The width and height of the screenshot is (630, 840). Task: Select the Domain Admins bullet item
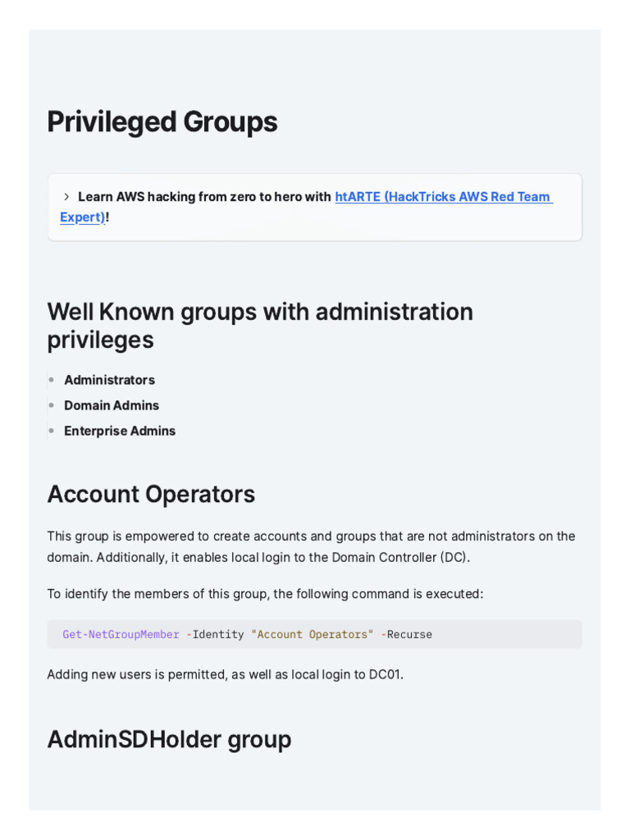pos(112,405)
